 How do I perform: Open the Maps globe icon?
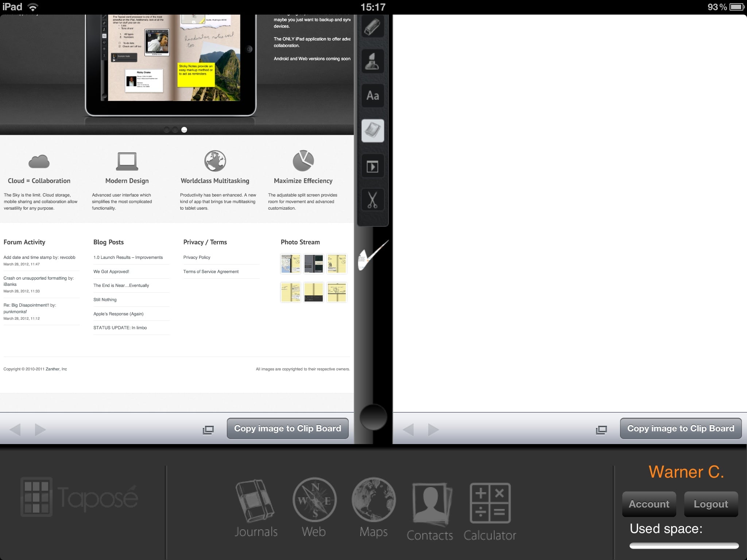pyautogui.click(x=373, y=507)
